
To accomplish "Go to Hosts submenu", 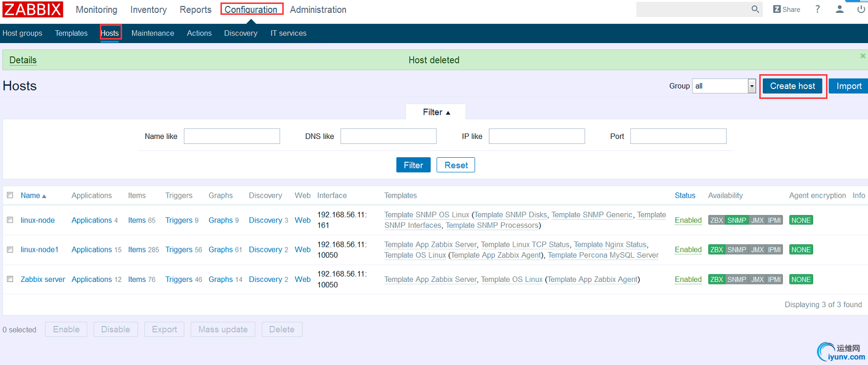I will point(110,33).
